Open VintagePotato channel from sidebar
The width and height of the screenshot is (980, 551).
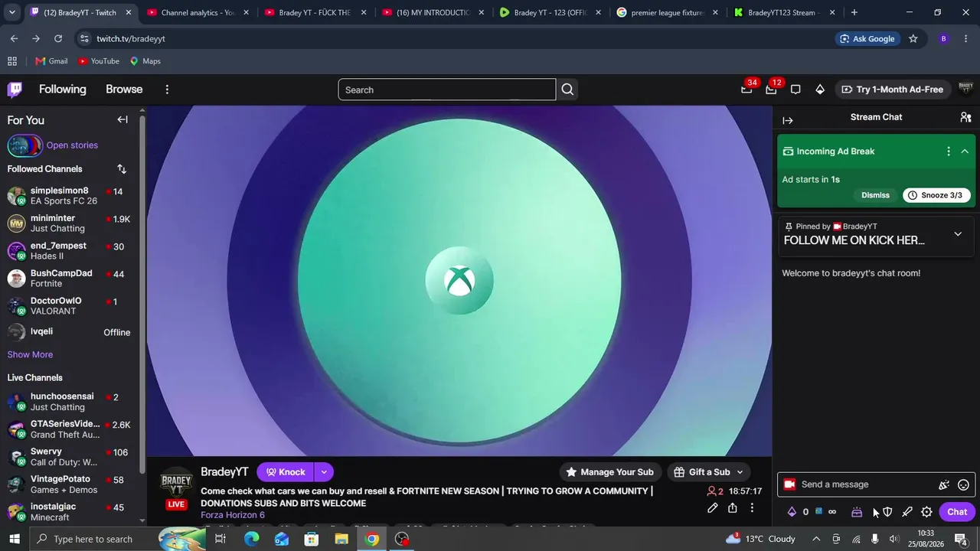click(x=70, y=484)
